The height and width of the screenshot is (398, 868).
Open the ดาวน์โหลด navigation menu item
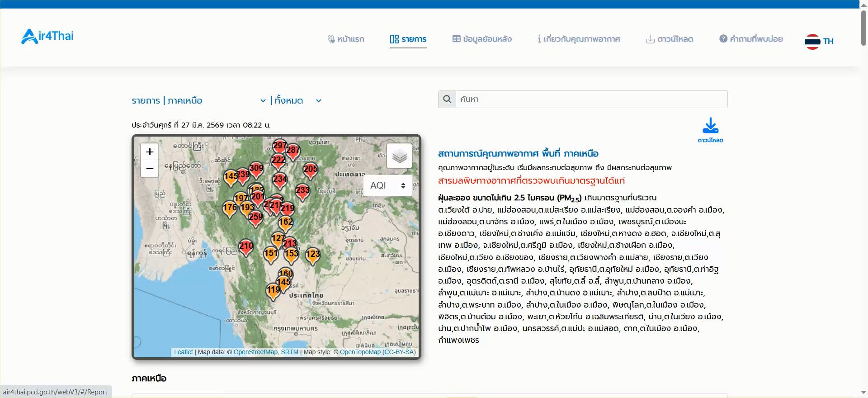pyautogui.click(x=670, y=39)
